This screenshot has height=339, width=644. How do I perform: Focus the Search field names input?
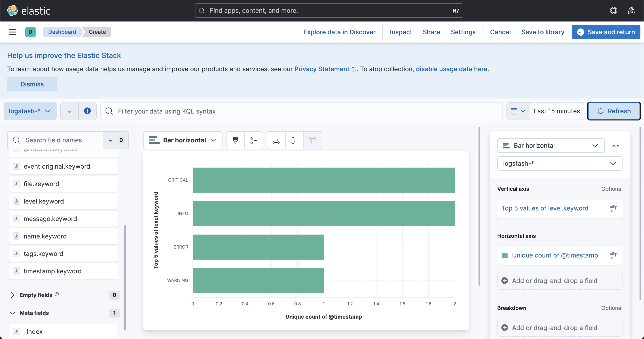pos(55,140)
